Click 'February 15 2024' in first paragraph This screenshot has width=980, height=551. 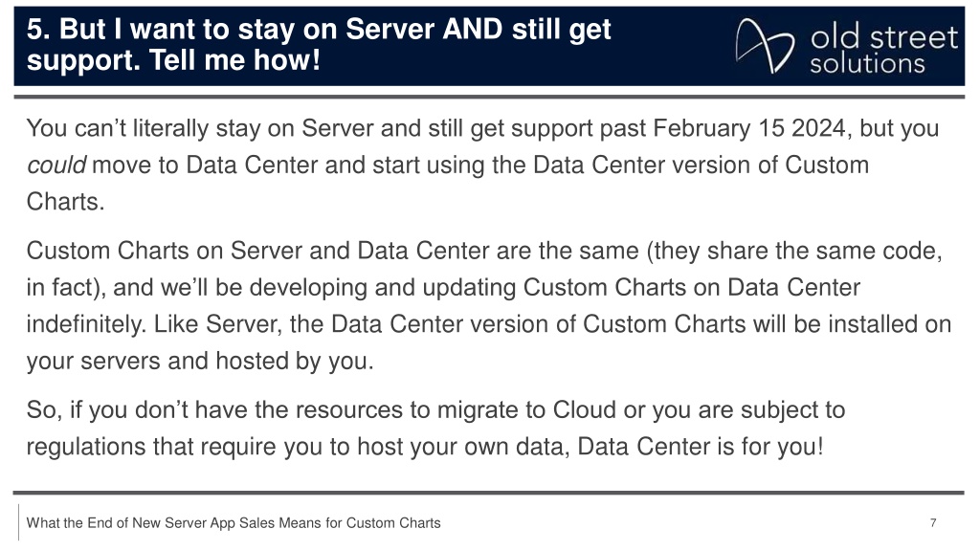click(x=749, y=128)
